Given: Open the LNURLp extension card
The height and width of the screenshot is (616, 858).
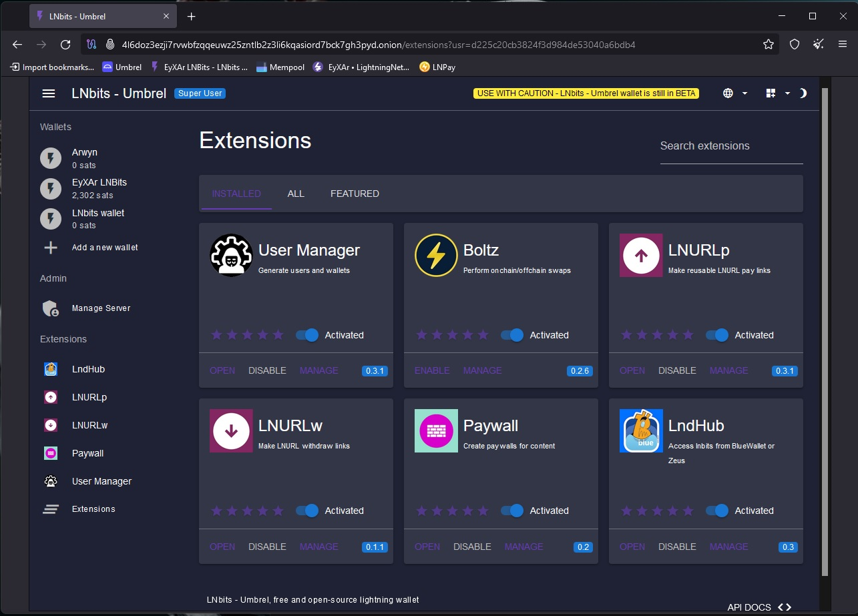Looking at the screenshot, I should 632,370.
